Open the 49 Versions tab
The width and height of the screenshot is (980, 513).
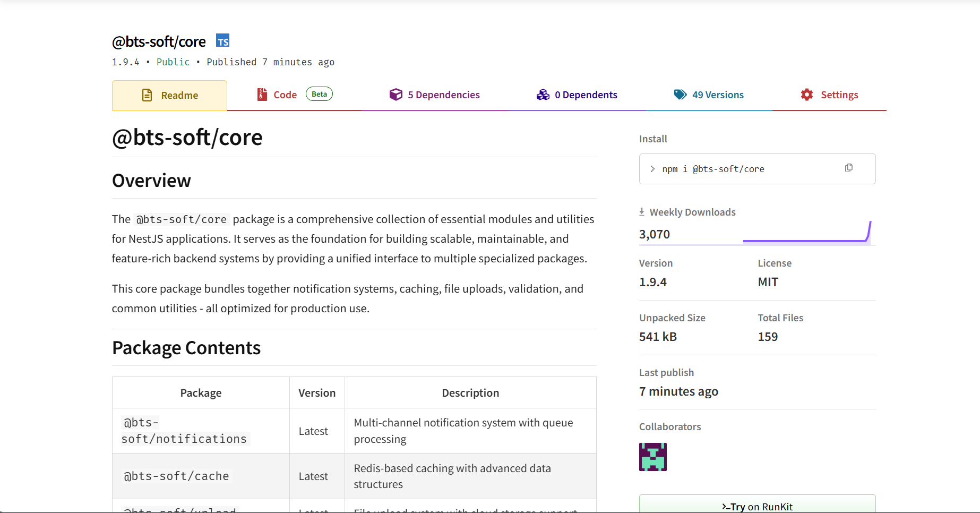[718, 95]
